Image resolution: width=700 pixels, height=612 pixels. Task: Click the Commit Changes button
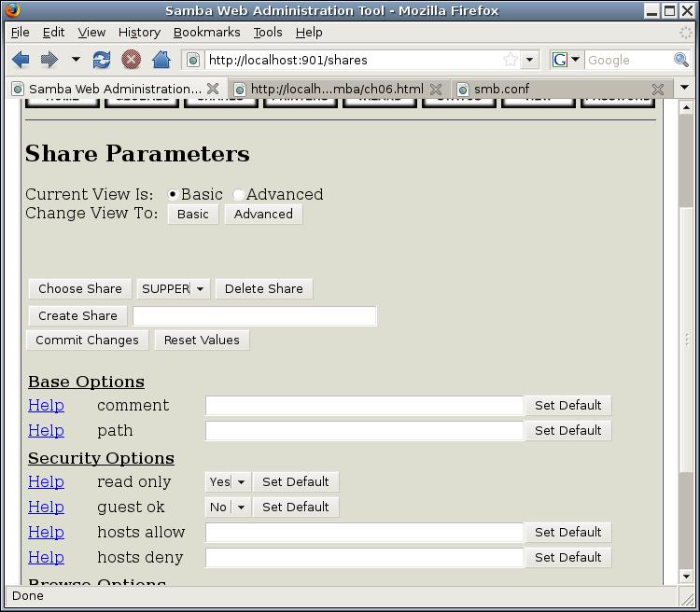[87, 341]
